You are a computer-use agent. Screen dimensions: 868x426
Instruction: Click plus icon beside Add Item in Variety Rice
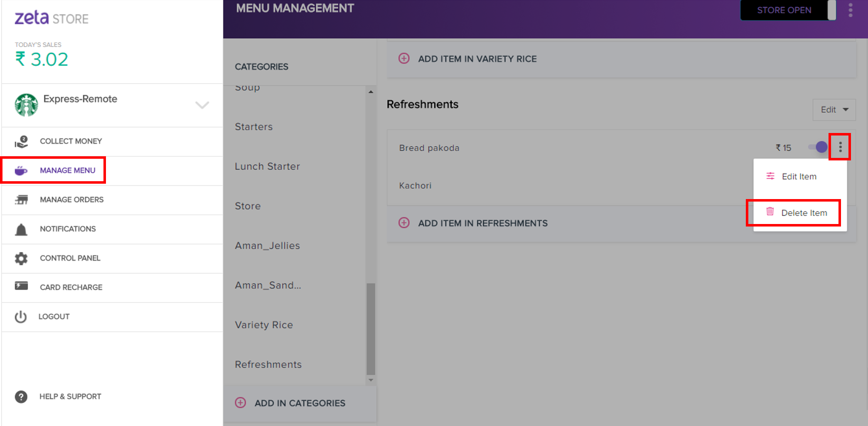404,58
